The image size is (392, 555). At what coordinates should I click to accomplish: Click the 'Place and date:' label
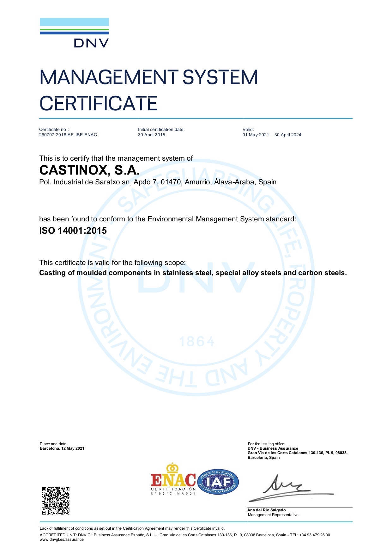click(53, 444)
